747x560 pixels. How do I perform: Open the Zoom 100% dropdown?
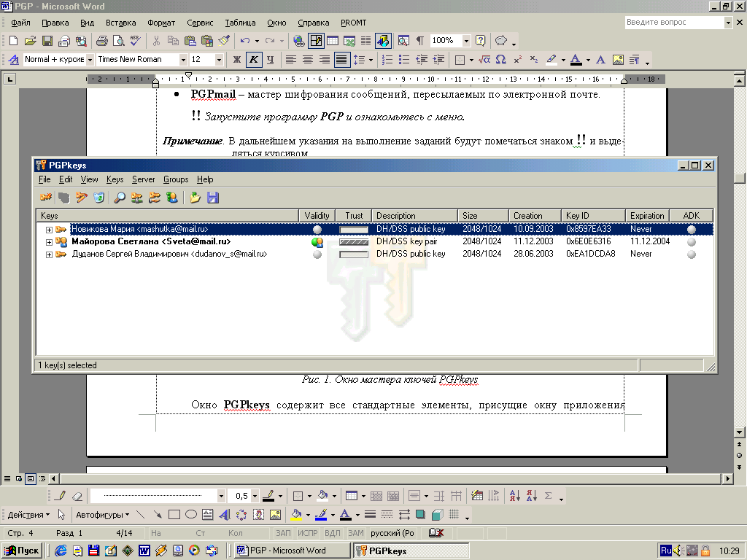(466, 41)
